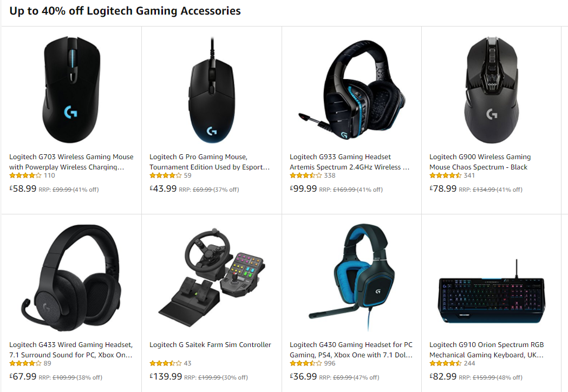Open the 110 reviews star rating for G703

click(x=25, y=175)
